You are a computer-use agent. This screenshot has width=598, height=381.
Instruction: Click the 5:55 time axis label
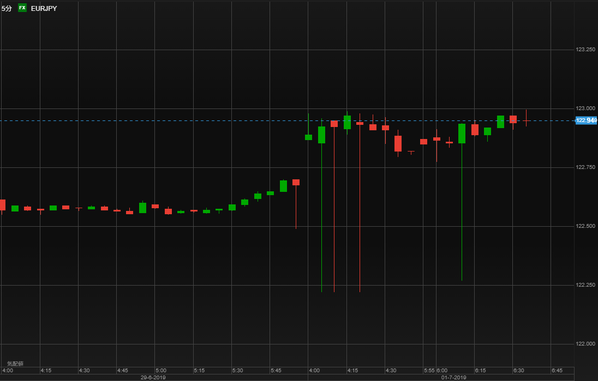pos(429,371)
